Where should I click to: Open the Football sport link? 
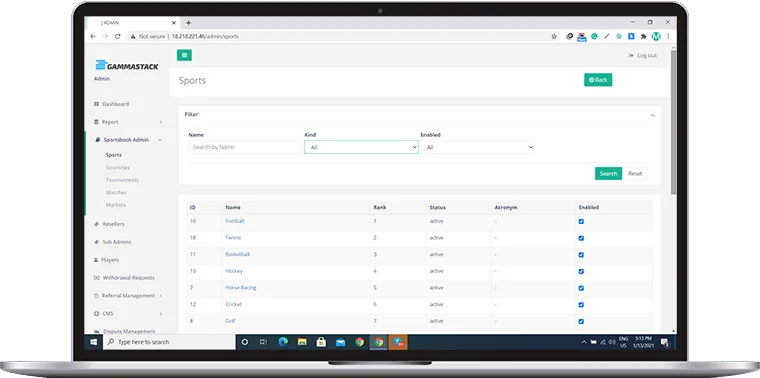(235, 221)
